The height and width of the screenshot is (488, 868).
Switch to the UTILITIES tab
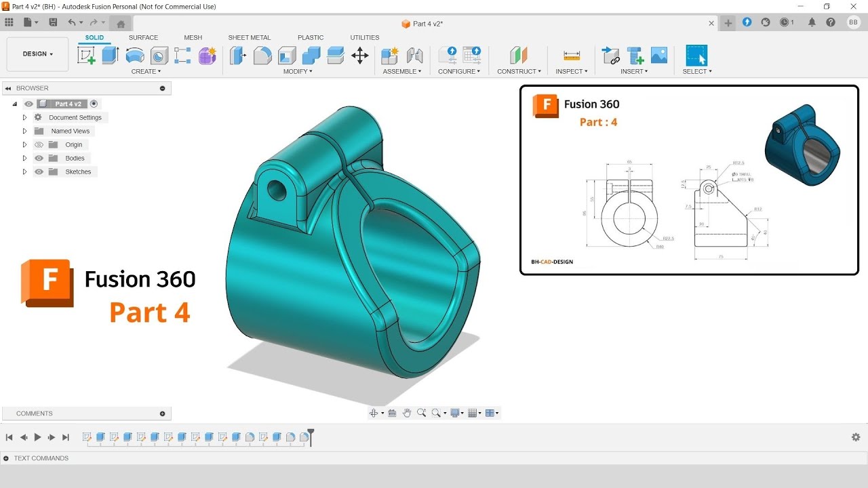pyautogui.click(x=365, y=37)
